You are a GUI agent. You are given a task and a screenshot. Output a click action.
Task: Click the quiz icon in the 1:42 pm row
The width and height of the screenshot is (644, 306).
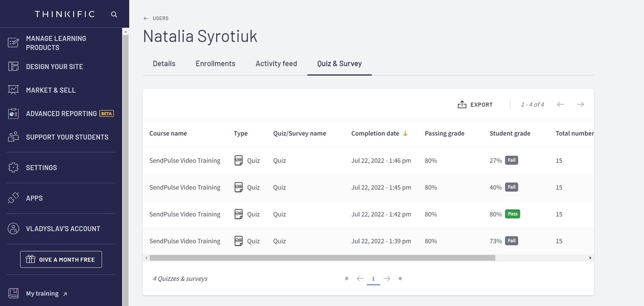(x=239, y=214)
